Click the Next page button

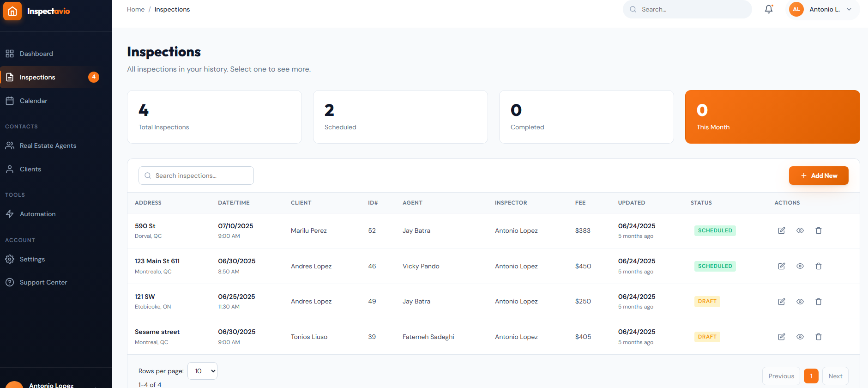835,376
